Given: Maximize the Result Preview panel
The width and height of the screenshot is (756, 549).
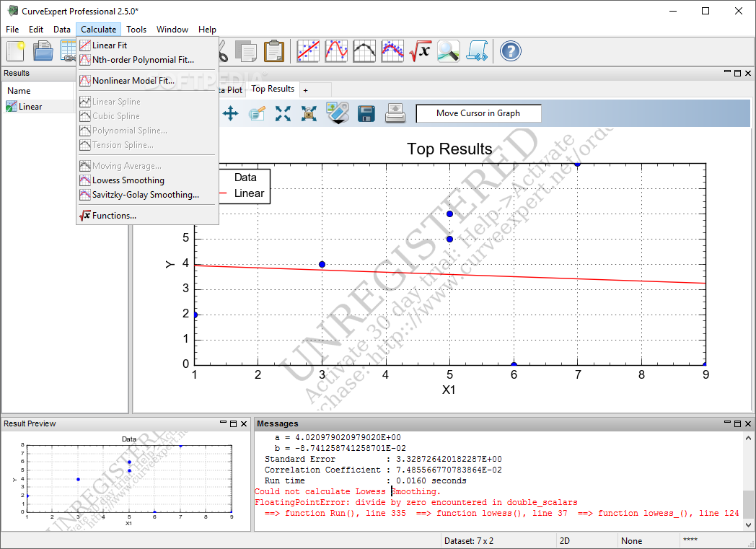Looking at the screenshot, I should (x=233, y=423).
